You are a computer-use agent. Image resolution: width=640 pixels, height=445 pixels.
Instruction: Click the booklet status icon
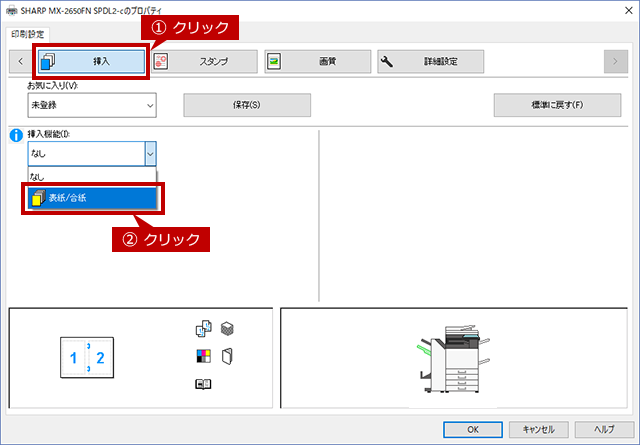(203, 384)
